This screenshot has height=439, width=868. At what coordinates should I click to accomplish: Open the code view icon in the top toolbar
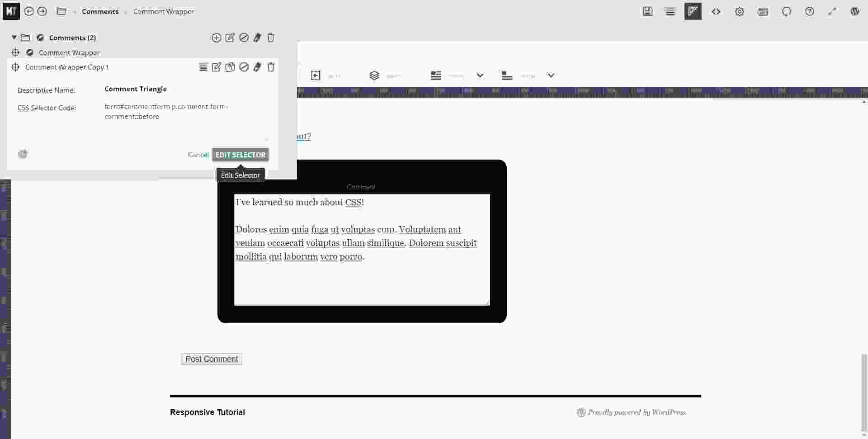(x=716, y=12)
